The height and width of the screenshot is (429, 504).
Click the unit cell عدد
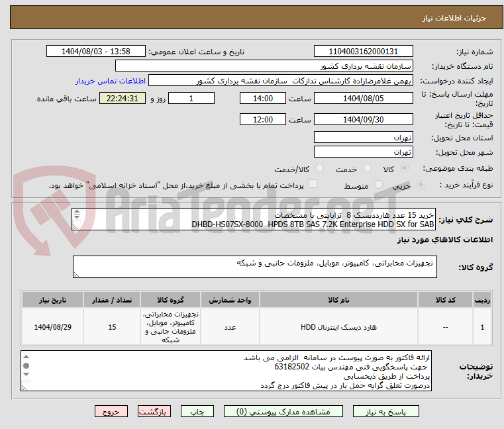[x=230, y=327]
